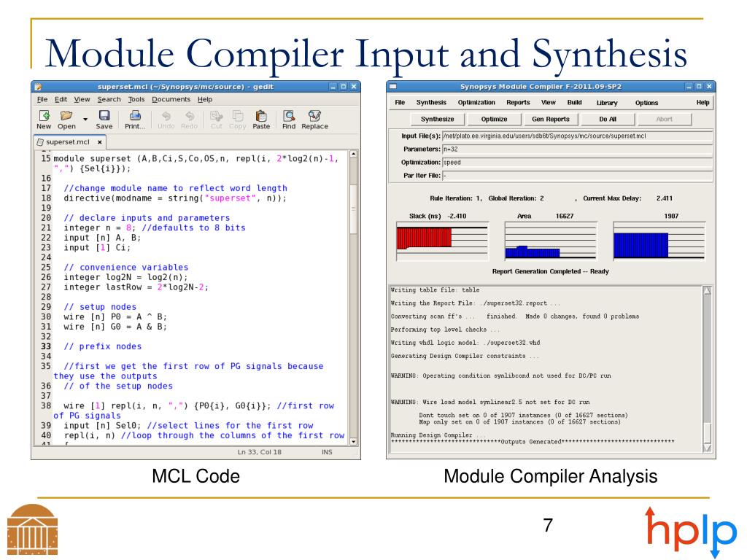This screenshot has width=747, height=560.
Task: Select the superset.mcl document tab
Action: [68, 142]
